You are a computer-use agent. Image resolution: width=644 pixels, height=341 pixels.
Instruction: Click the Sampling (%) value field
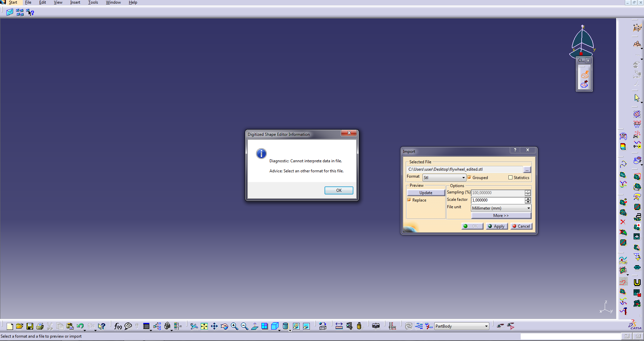498,193
